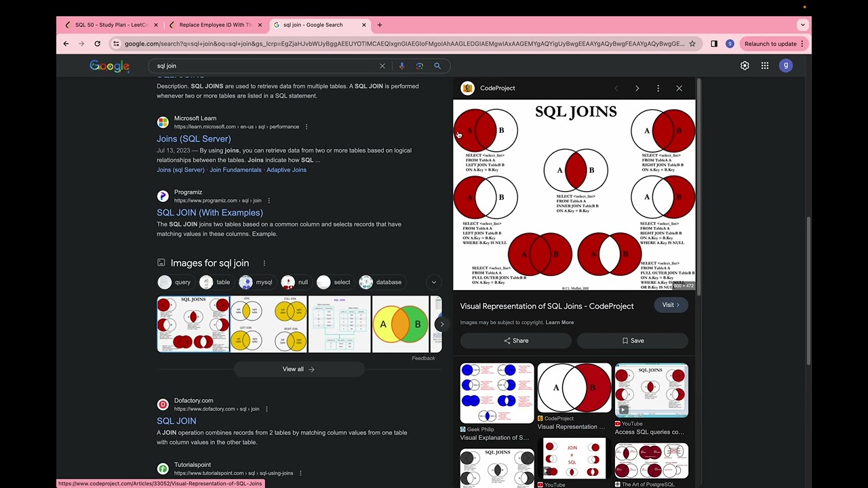Filter images by null chip
The height and width of the screenshot is (488, 868).
(x=296, y=282)
